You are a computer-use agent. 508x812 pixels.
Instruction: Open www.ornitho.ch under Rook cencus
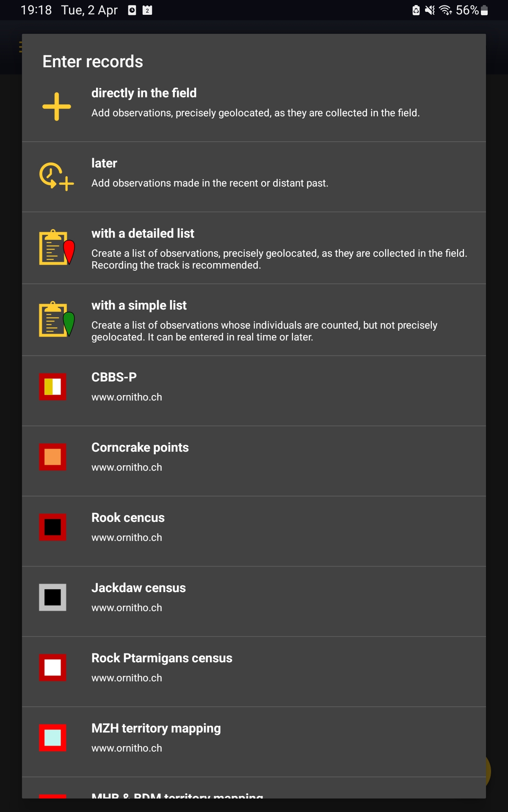(x=127, y=538)
